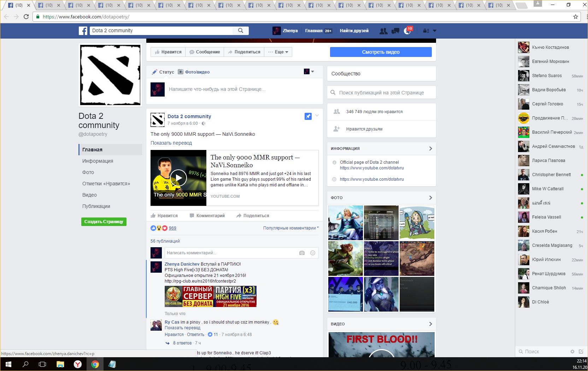Viewport: 588px width, 371px height.
Task: Select Видео in the left page menu
Action: pyautogui.click(x=89, y=195)
